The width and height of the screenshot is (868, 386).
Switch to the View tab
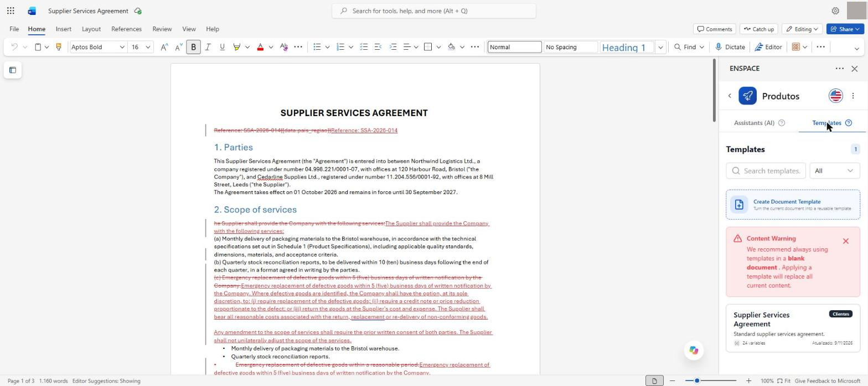tap(189, 29)
